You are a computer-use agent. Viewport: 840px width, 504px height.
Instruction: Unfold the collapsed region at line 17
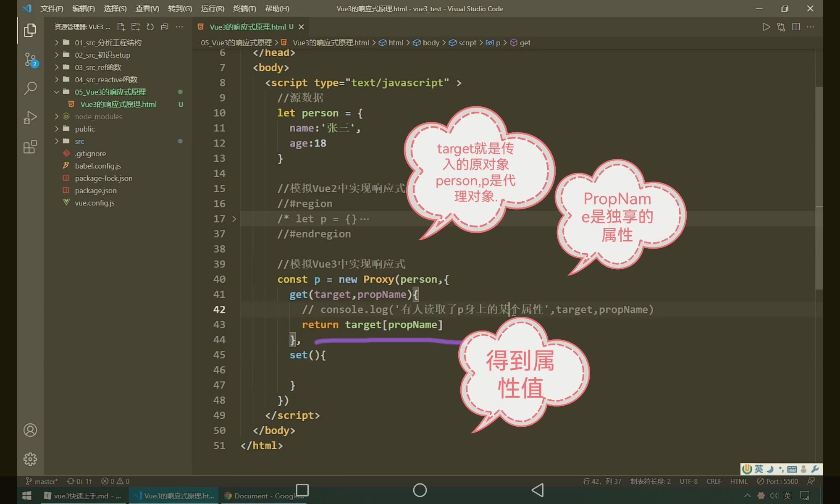point(234,219)
